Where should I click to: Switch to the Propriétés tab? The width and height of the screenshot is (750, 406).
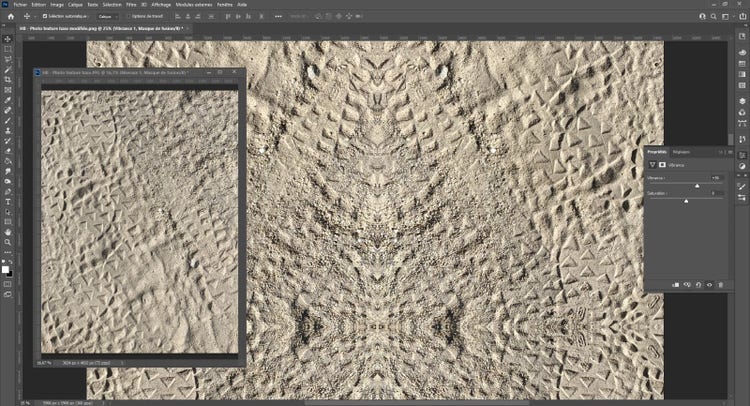click(x=657, y=152)
